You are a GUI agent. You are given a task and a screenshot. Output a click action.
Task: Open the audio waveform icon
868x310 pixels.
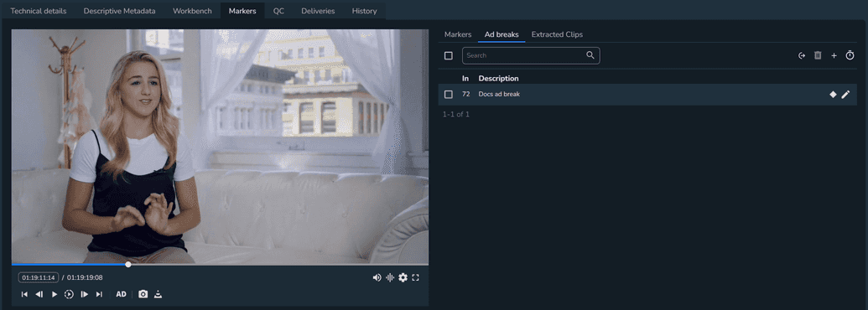tap(390, 277)
